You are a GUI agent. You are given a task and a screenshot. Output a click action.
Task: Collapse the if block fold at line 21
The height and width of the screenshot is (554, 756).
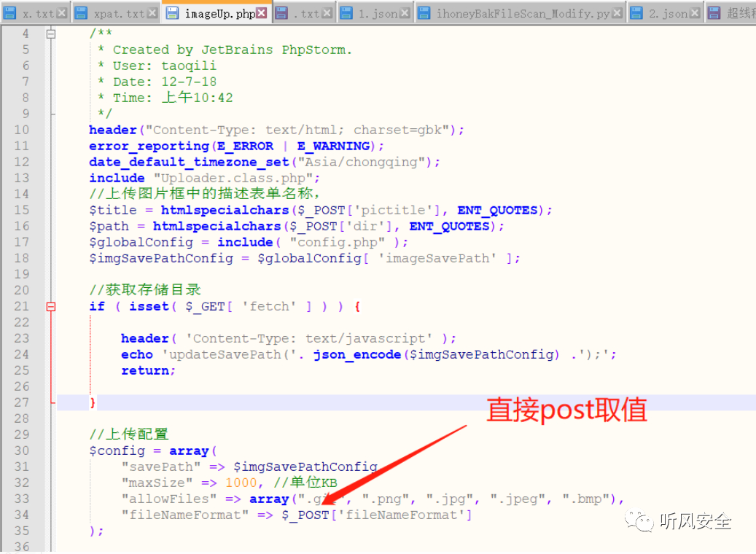50,307
